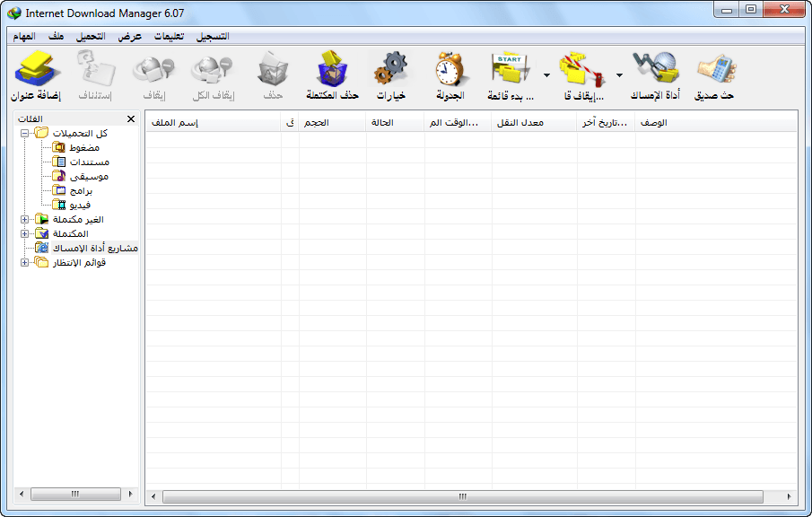Click Tell a Friend (حث صديق) icon
812x517 pixels.
716,70
